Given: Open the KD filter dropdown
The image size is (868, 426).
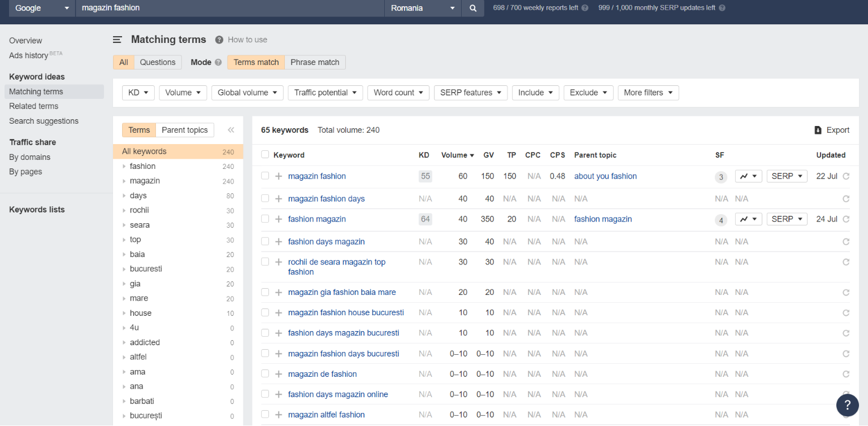Looking at the screenshot, I should tap(138, 93).
